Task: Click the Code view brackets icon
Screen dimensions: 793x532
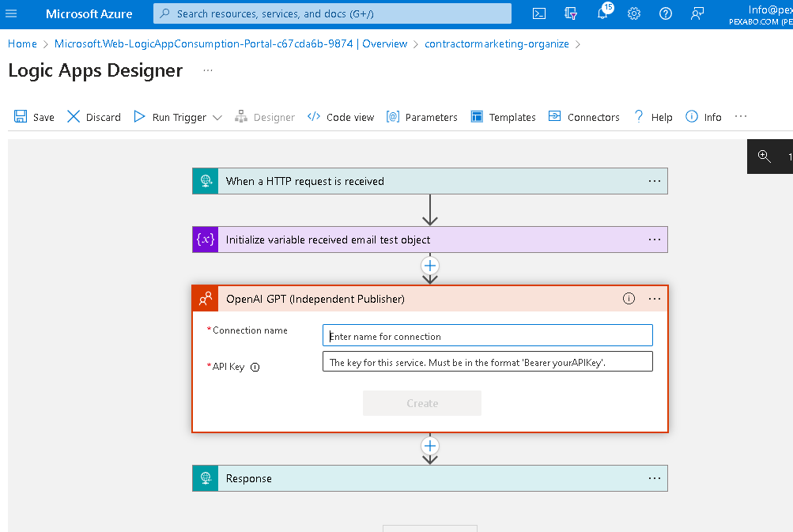Action: click(314, 117)
